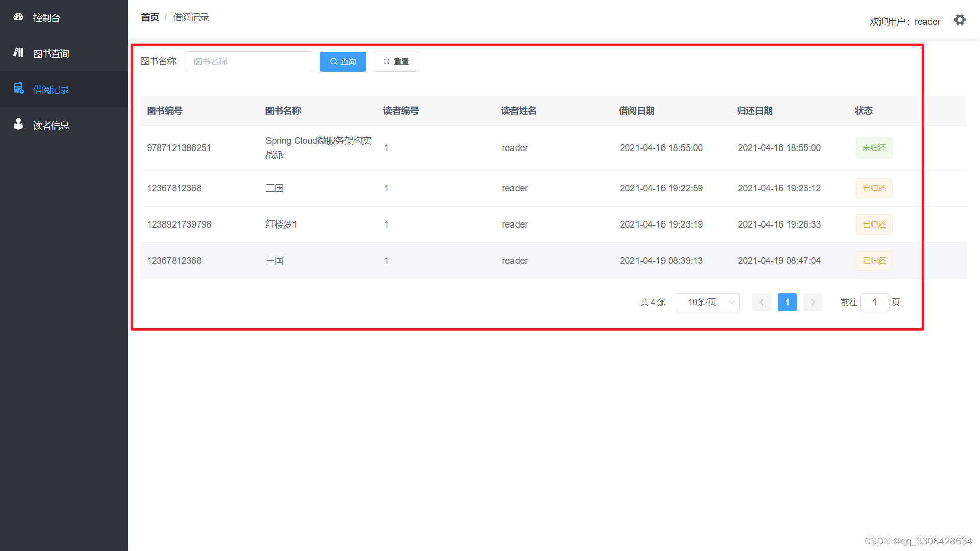Click the 共 4 条 total count
This screenshot has width=980, height=551.
653,302
